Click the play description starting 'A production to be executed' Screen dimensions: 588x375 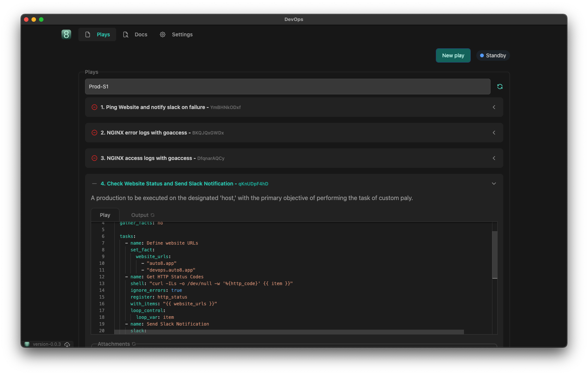252,198
